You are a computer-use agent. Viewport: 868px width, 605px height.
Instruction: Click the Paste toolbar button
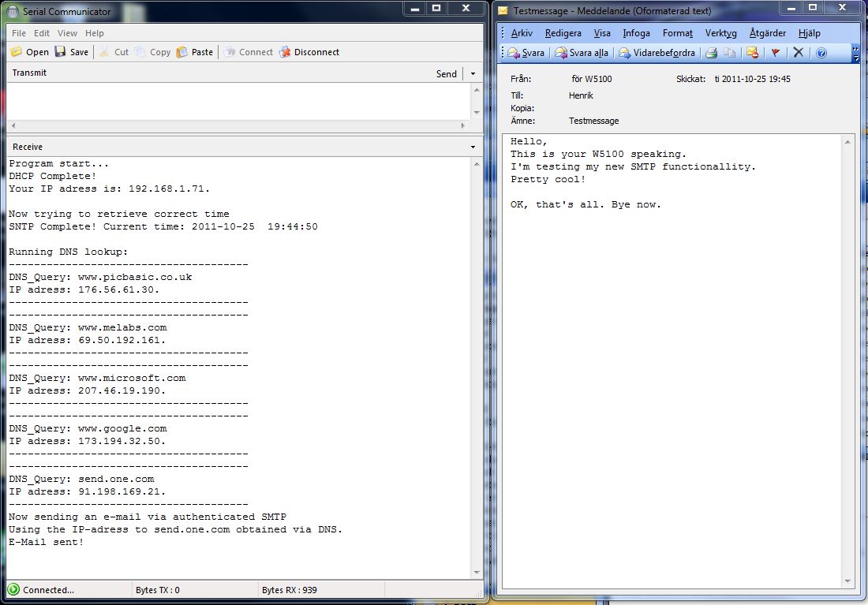point(194,52)
